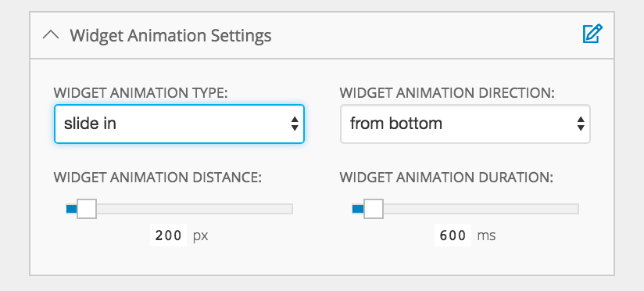Click the Widget Animation Type label
This screenshot has height=291, width=644.
coord(141,93)
